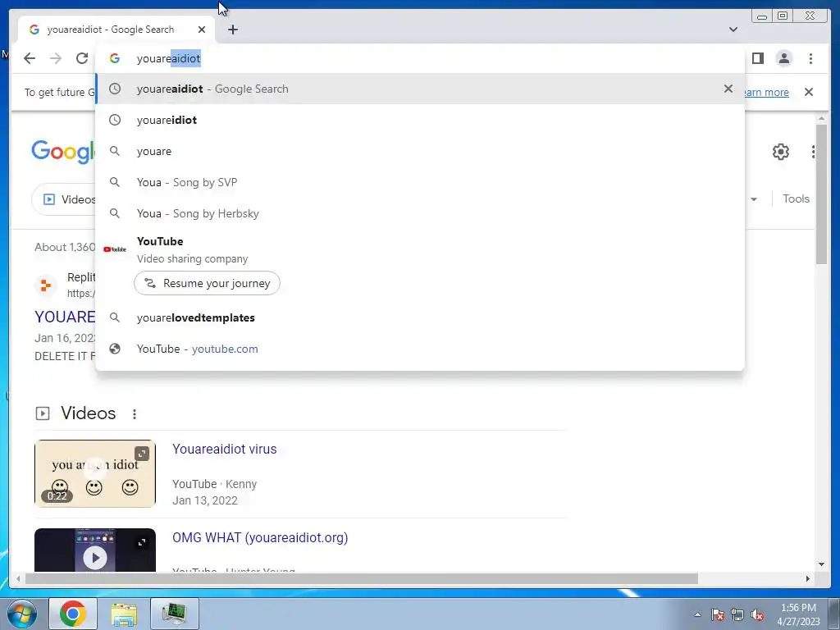The width and height of the screenshot is (840, 630).
Task: Select the youareaidiot - Google Search tab
Action: [x=116, y=30]
